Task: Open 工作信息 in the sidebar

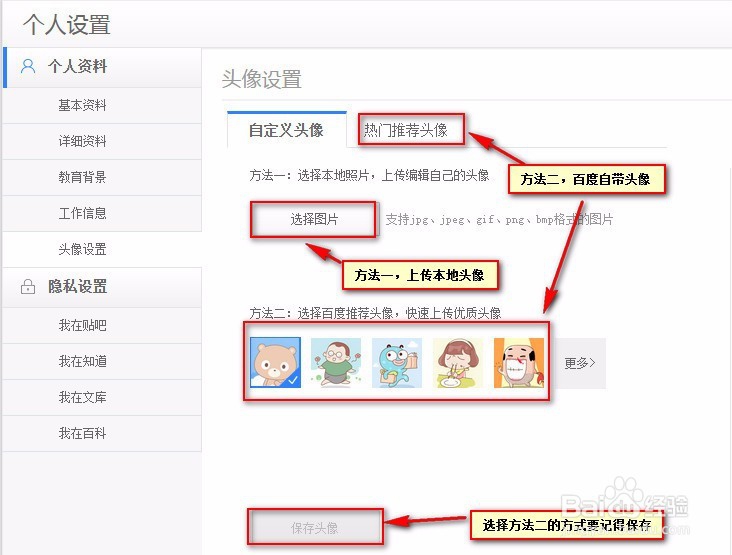Action: point(102,213)
